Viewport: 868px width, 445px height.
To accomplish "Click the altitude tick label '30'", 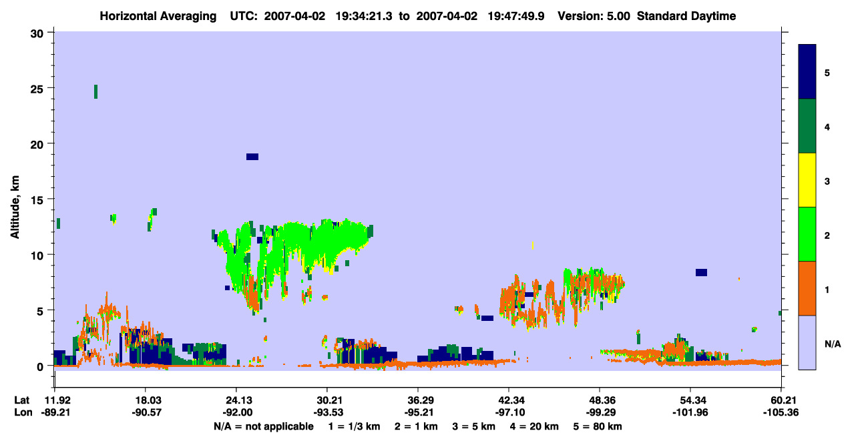I will (39, 33).
